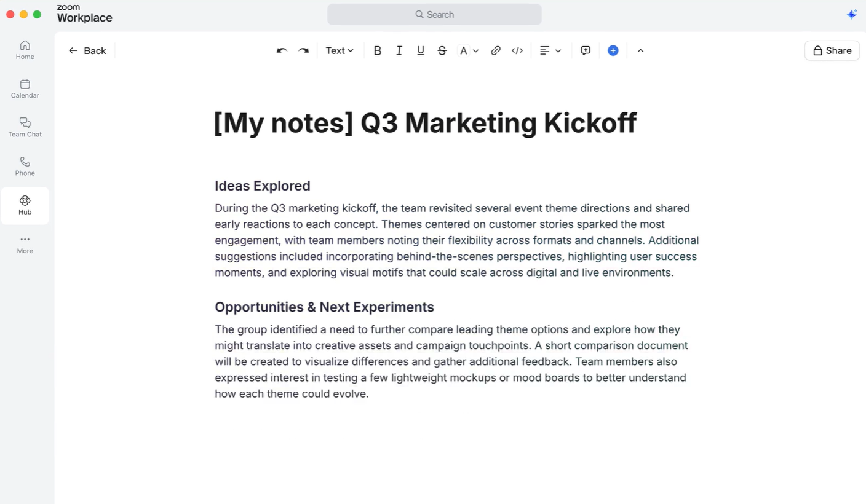Collapse the toolbar with up chevron
This screenshot has width=866, height=504.
pos(640,50)
